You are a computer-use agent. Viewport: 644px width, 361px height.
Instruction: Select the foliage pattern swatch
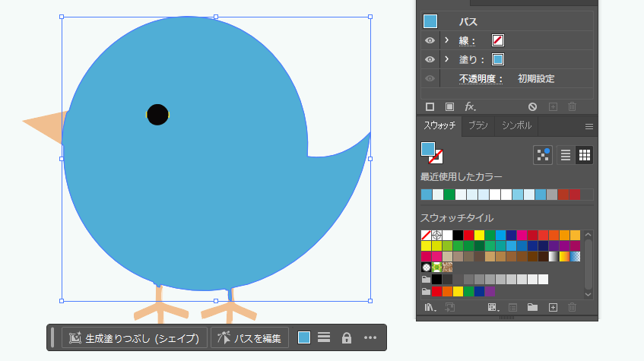pos(437,268)
